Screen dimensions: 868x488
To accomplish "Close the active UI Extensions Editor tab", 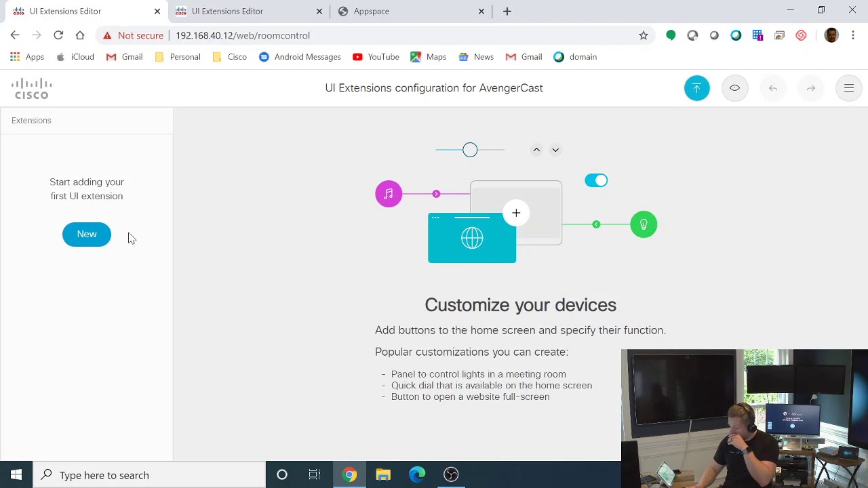I will (x=157, y=11).
